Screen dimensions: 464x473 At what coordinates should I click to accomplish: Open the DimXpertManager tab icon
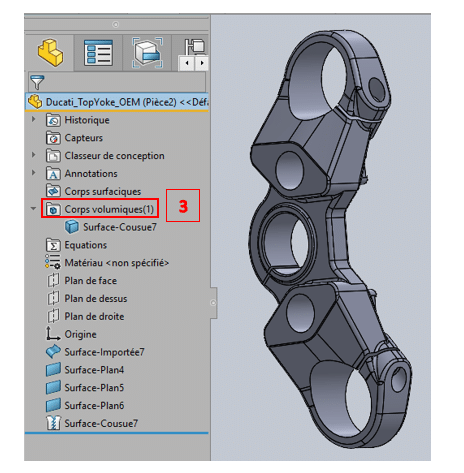[195, 46]
